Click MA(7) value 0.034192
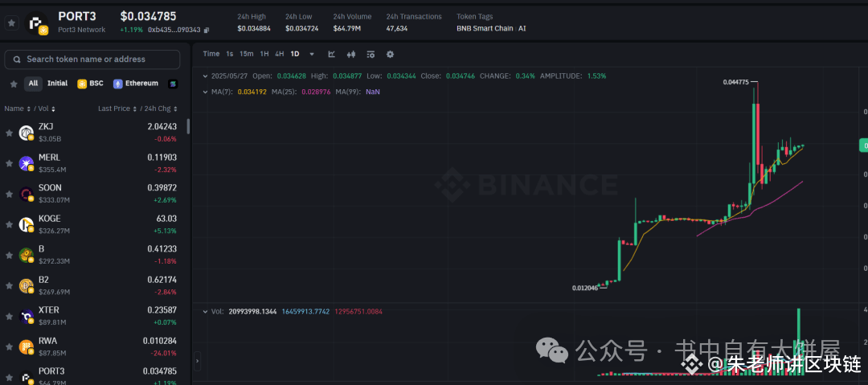The height and width of the screenshot is (385, 868). pyautogui.click(x=252, y=92)
